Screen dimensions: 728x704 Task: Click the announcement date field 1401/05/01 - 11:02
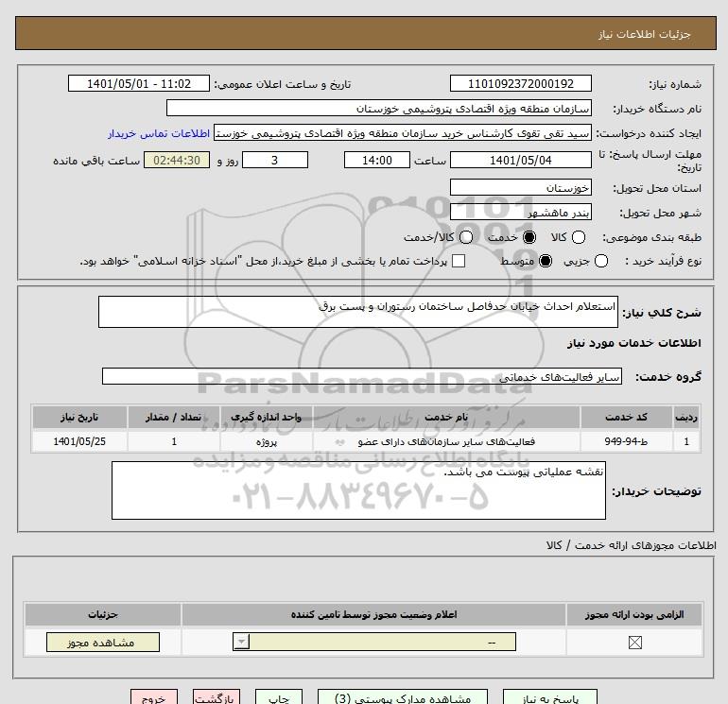tap(139, 84)
